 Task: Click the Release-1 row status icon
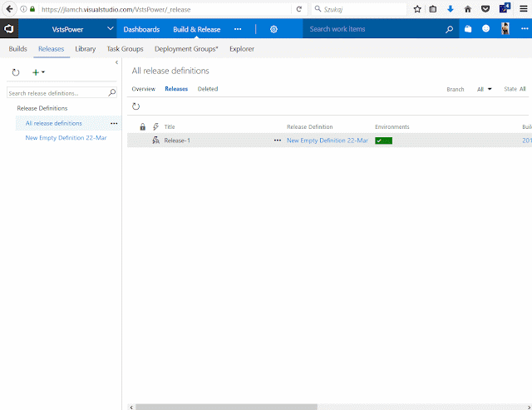pos(155,141)
